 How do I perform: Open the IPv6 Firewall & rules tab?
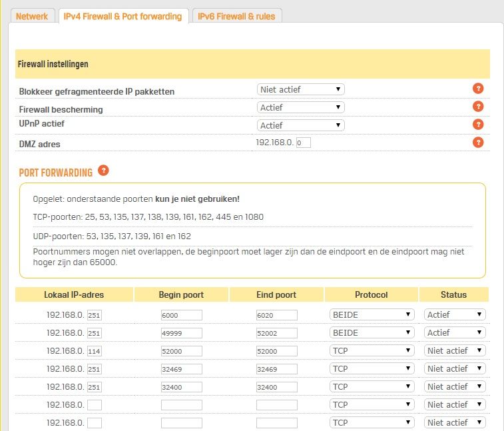point(236,17)
